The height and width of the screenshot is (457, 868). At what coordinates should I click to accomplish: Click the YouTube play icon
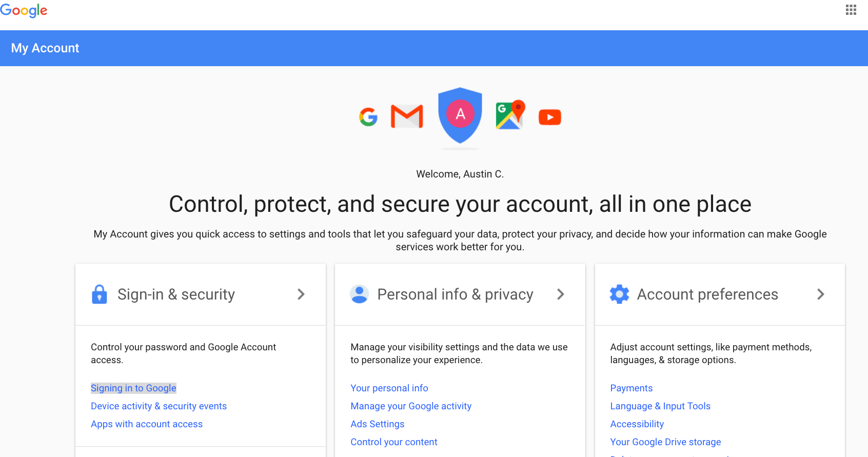550,117
